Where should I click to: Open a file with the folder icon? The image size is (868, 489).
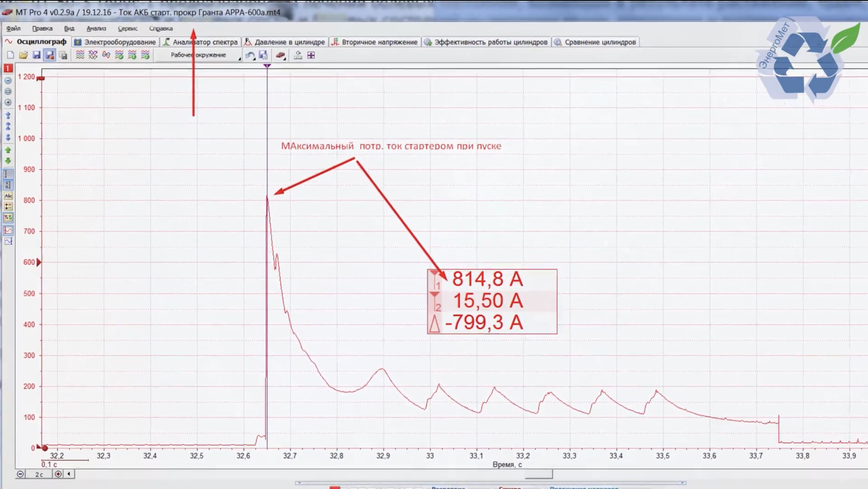[24, 55]
